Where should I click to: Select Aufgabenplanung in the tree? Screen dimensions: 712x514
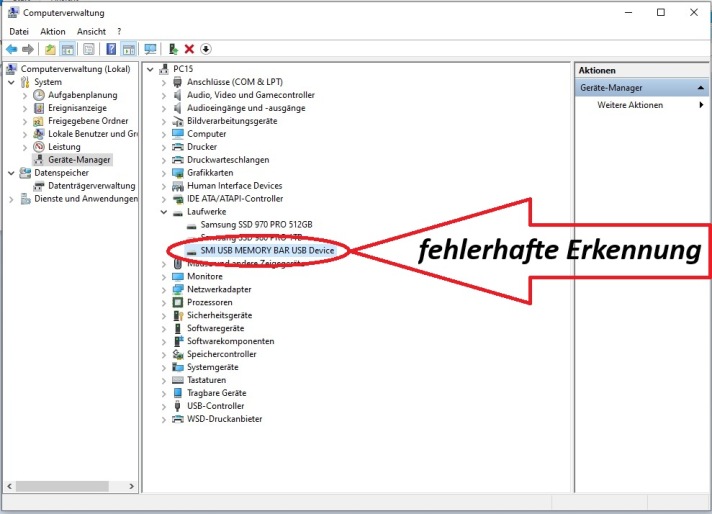[x=83, y=95]
